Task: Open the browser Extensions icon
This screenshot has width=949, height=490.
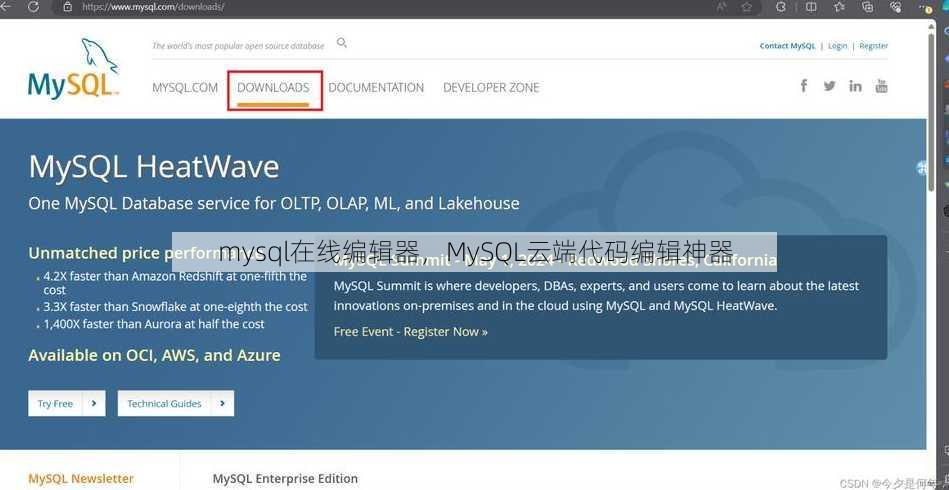Action: [x=781, y=7]
